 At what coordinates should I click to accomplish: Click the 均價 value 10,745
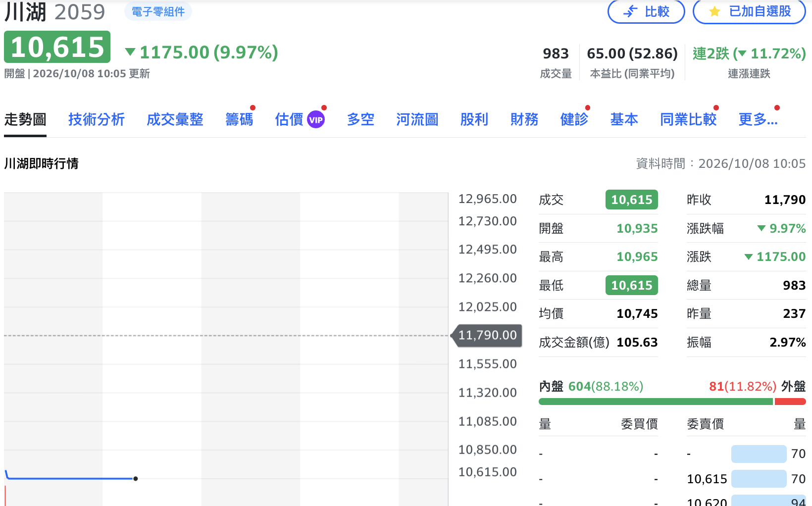tap(637, 313)
